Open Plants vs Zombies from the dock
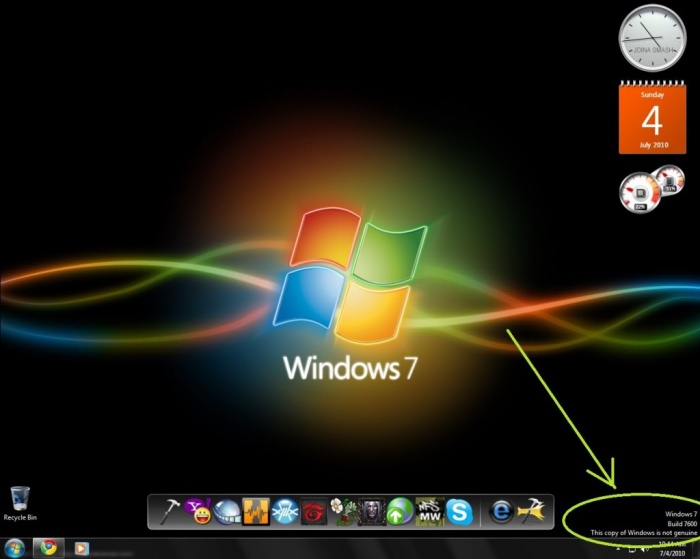This screenshot has width=700, height=559. [342, 512]
